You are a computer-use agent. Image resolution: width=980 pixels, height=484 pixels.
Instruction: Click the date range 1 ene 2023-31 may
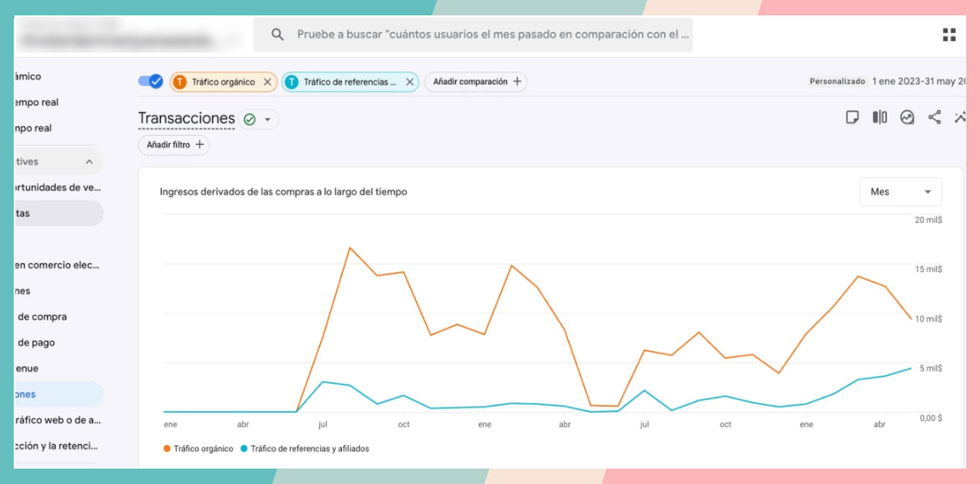coord(918,82)
